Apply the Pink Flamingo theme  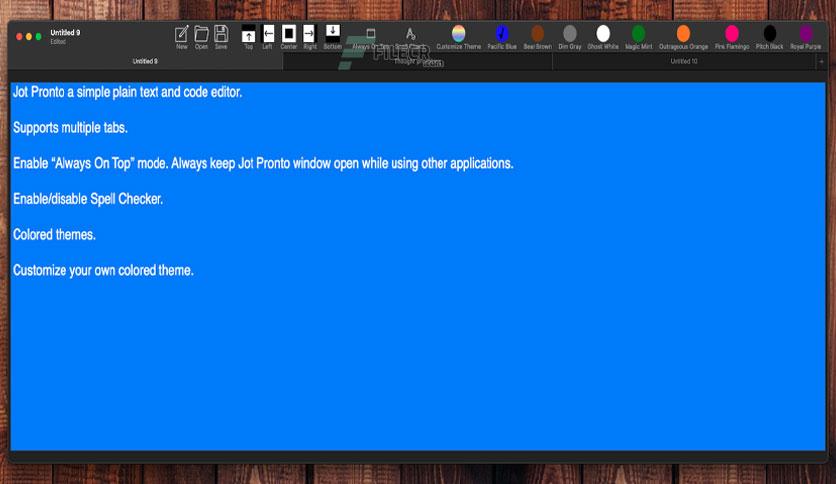pos(732,34)
